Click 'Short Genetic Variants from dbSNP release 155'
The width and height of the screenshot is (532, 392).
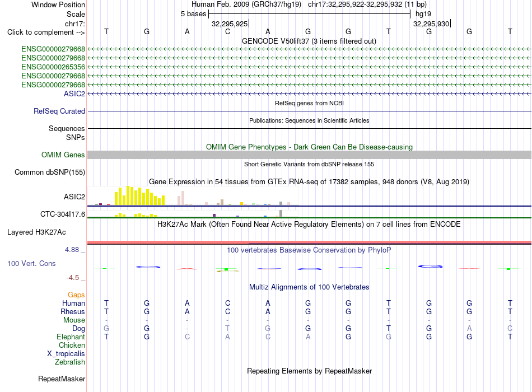pos(309,164)
